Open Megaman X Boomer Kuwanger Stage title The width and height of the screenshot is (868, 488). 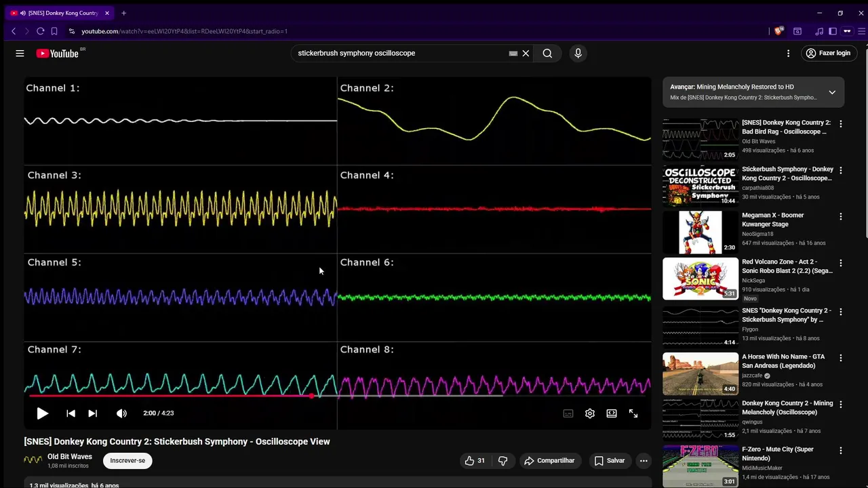click(773, 220)
